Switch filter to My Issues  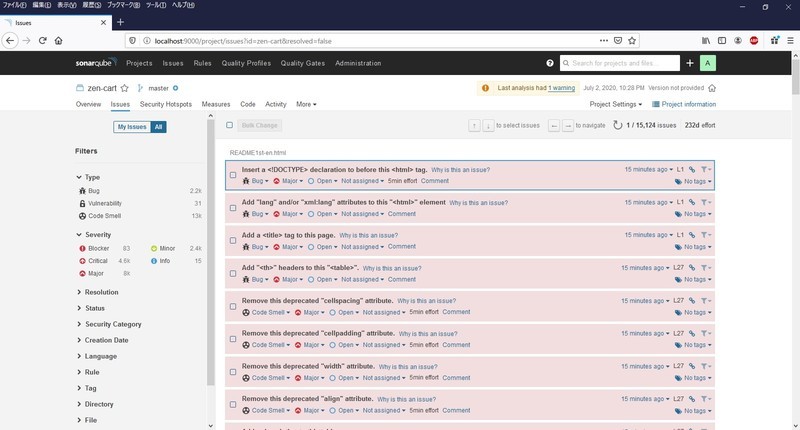(x=132, y=127)
